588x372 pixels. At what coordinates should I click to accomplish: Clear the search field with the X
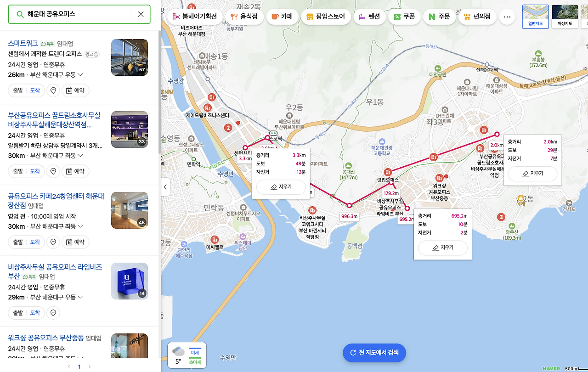click(x=141, y=14)
